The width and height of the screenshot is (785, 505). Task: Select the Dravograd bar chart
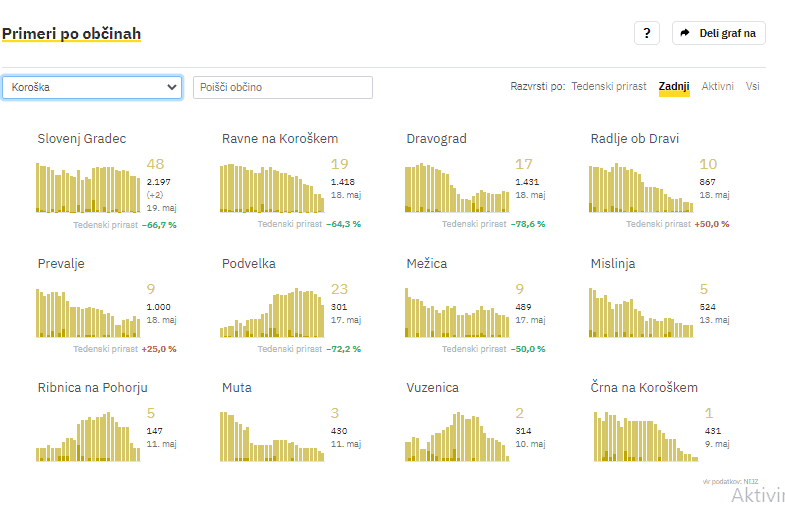(x=457, y=188)
